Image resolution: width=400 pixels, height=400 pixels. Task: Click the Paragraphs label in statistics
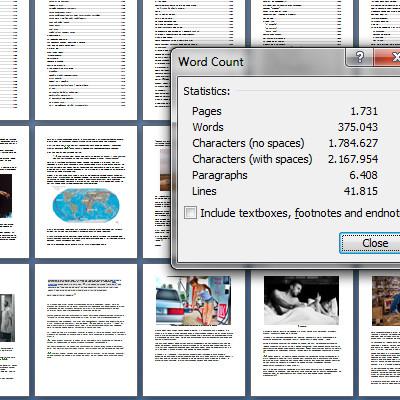click(x=220, y=175)
